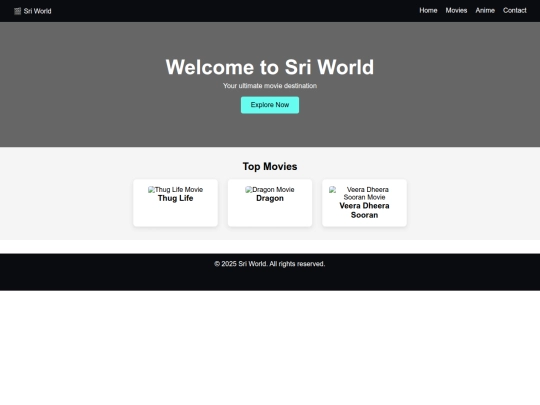Click the Sri World brand name
540x405 pixels.
(x=38, y=11)
